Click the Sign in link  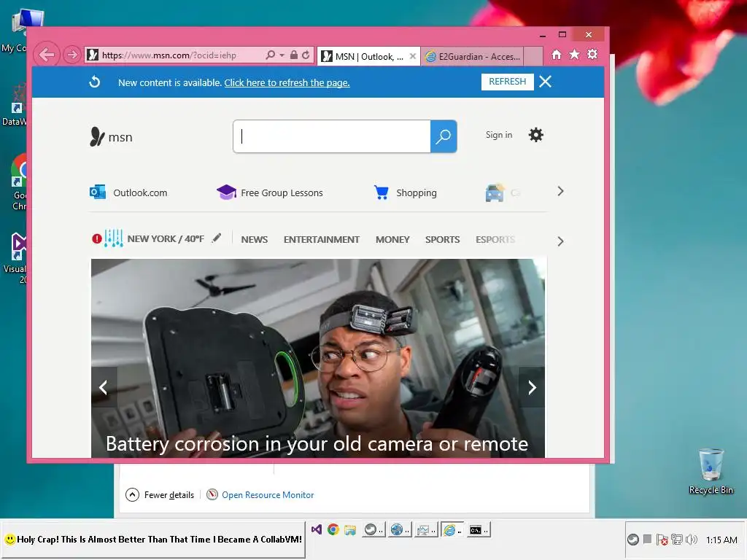pyautogui.click(x=499, y=135)
